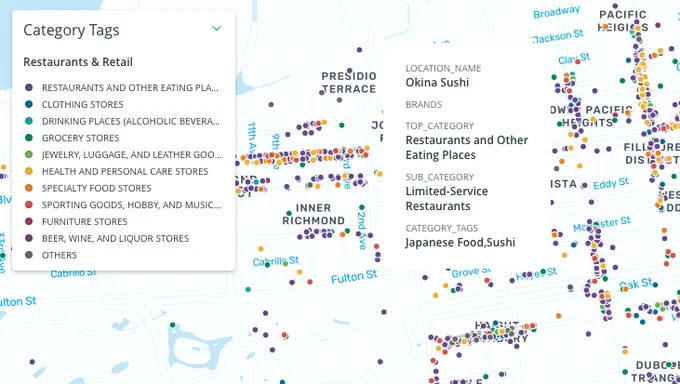Click the Eddy St street label

pos(611,184)
